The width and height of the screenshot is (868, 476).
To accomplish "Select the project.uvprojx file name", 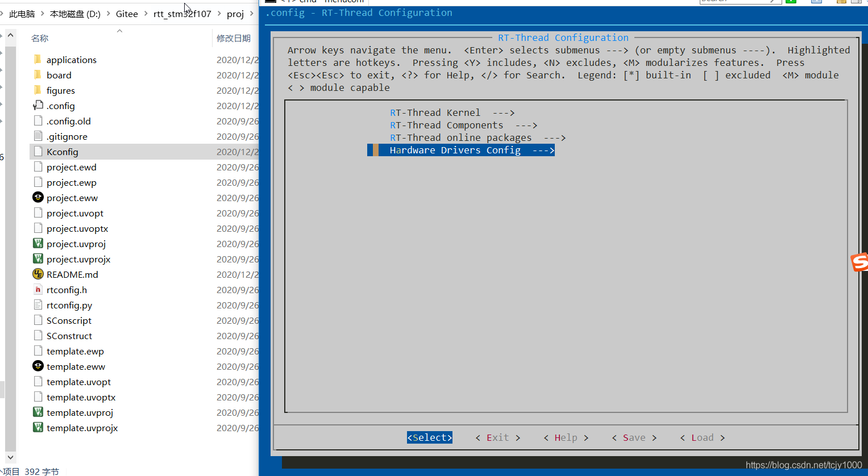I will (78, 259).
